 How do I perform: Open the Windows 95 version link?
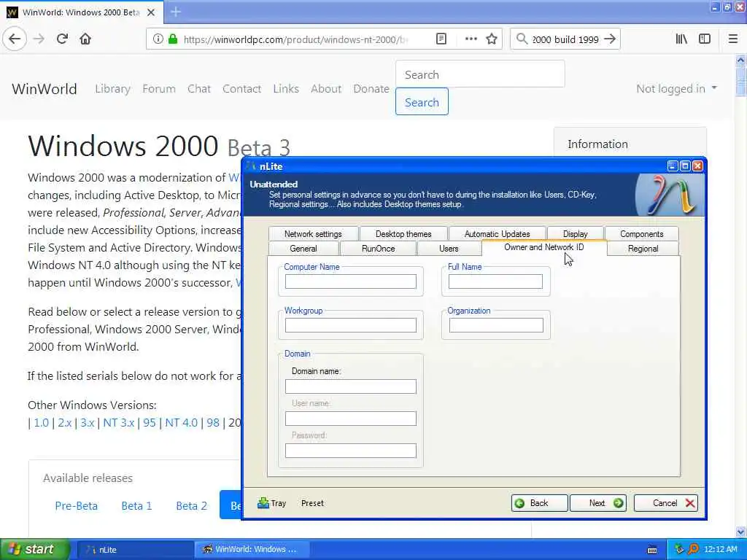click(149, 422)
